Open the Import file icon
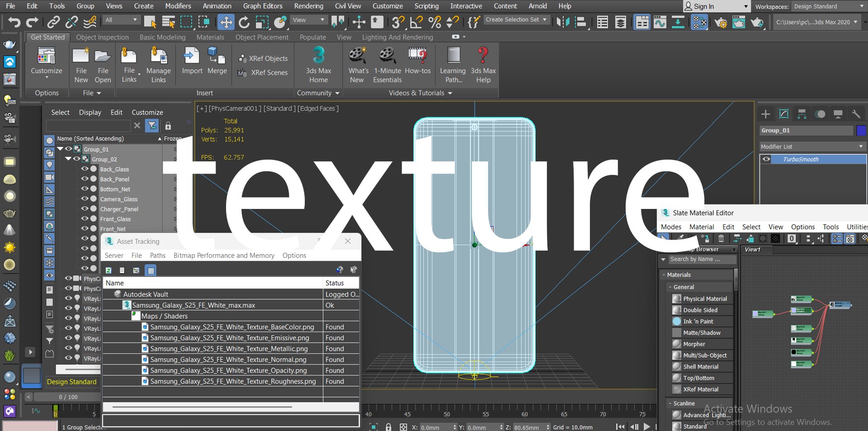The image size is (868, 431). [191, 56]
